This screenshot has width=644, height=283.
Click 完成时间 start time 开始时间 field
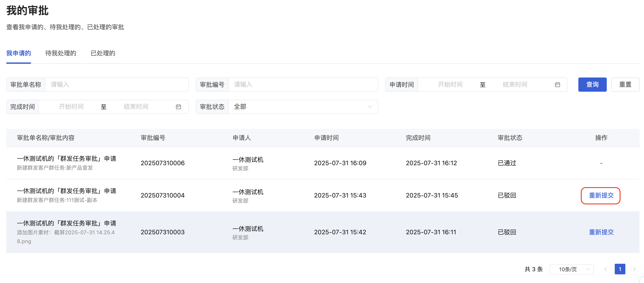coord(71,107)
